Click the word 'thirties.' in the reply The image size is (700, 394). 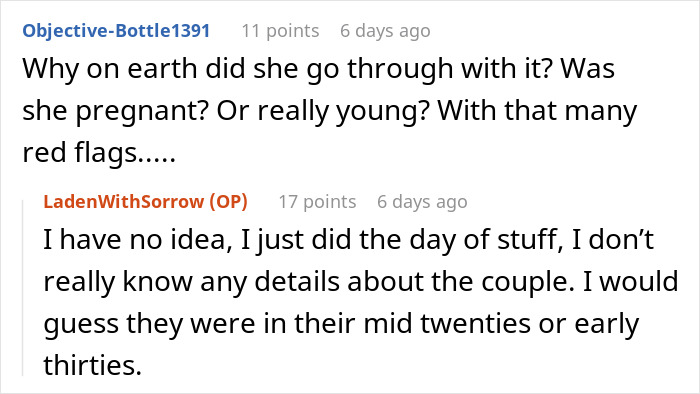[x=92, y=365]
